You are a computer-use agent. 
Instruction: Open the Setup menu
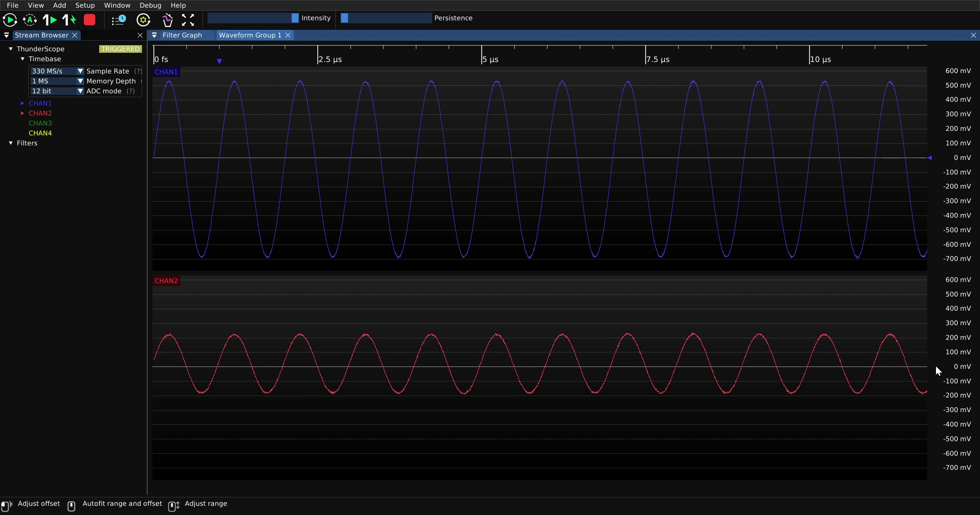pos(85,5)
